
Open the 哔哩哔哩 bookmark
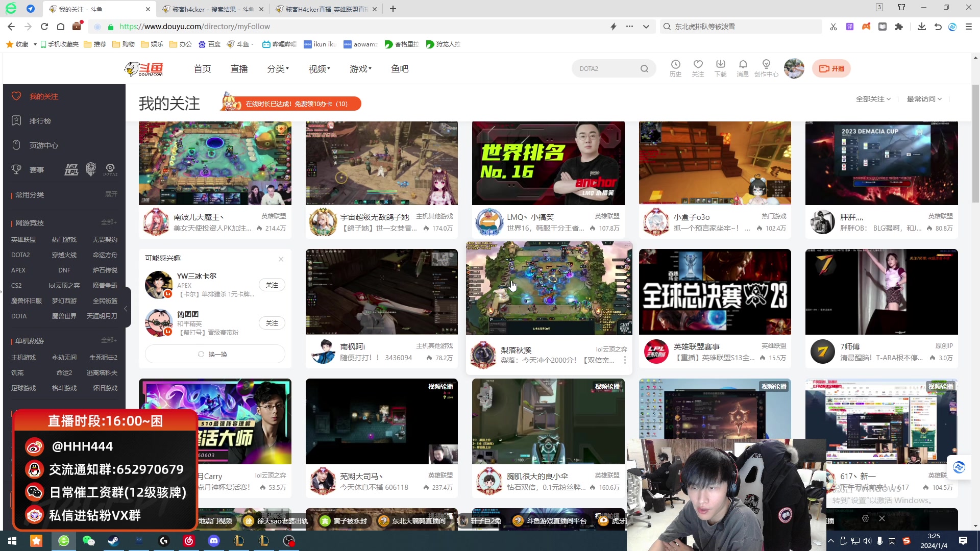279,44
